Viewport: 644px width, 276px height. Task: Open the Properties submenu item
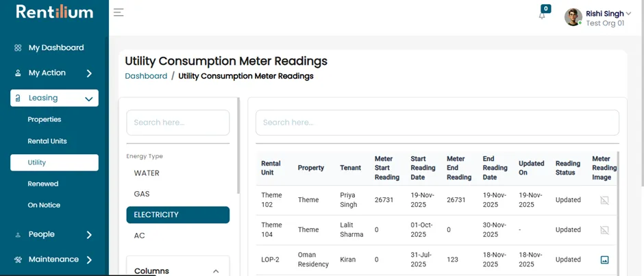(45, 120)
